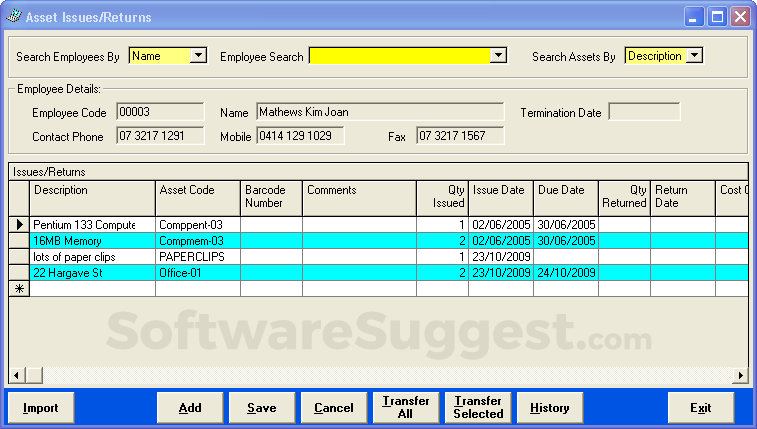Open the Search Assets By dropdown
Image resolution: width=757 pixels, height=429 pixels.
pos(694,56)
